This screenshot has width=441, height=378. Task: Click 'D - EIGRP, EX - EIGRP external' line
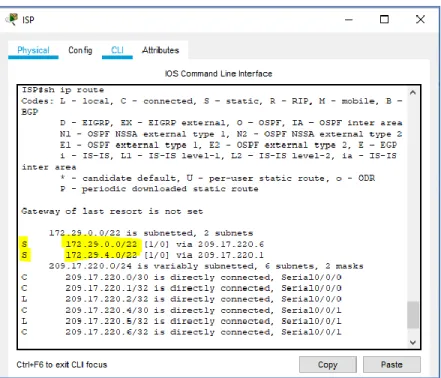tap(231, 123)
